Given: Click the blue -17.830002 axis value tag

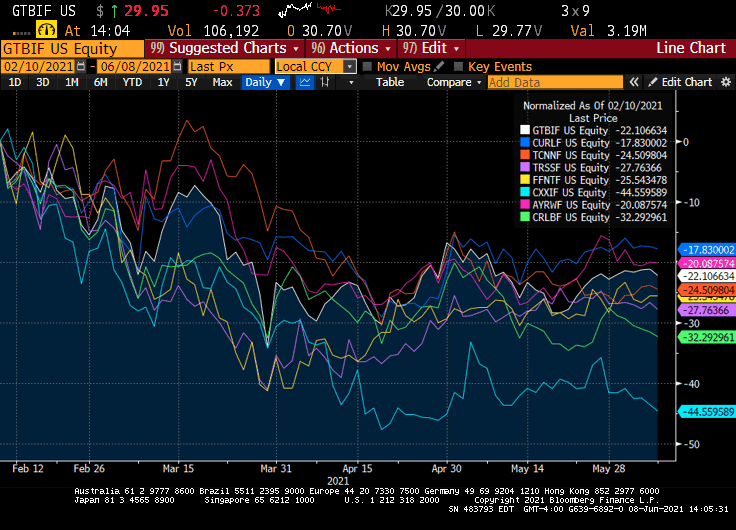Looking at the screenshot, I should [x=707, y=250].
